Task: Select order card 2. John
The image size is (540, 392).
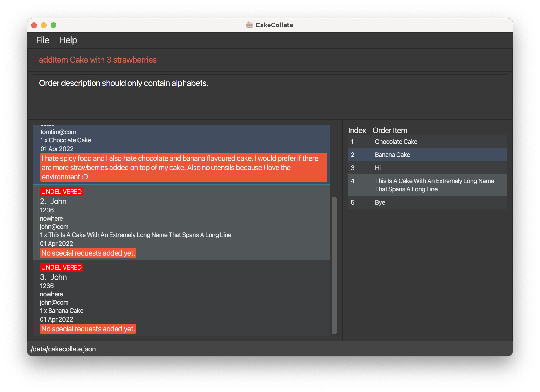Action: tap(181, 222)
